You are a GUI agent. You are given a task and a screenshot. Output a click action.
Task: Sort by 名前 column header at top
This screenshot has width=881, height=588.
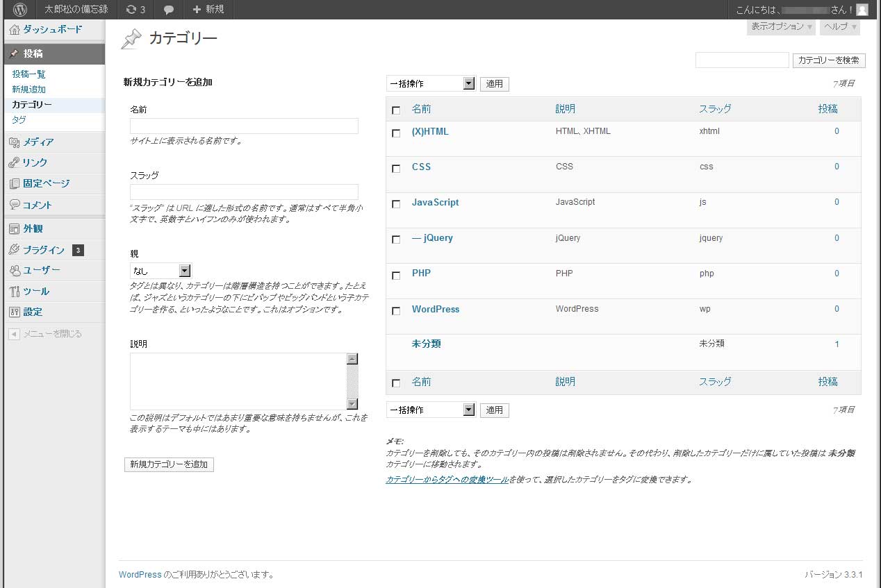421,109
